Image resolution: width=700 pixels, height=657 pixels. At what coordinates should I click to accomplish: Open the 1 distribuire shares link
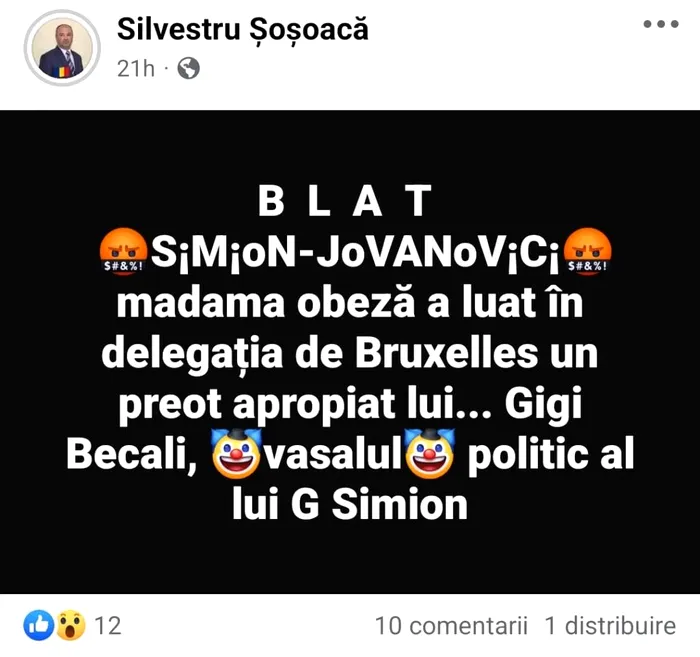(610, 626)
